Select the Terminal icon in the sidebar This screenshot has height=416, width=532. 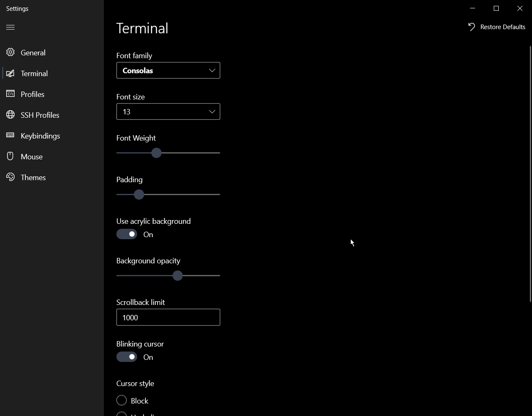coord(10,73)
